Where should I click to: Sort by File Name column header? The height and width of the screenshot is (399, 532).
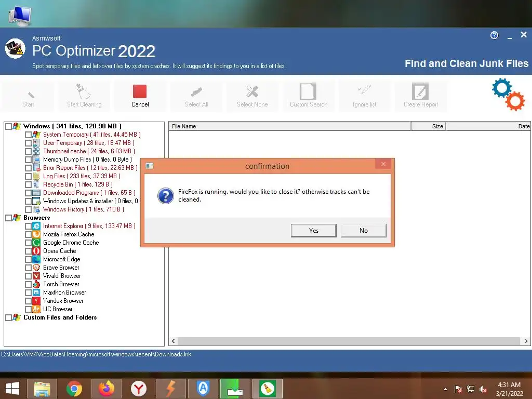tap(290, 126)
